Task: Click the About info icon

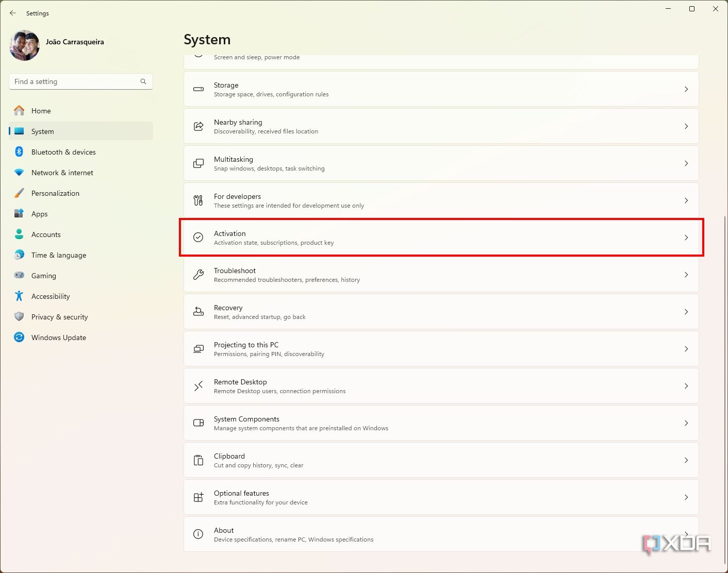Action: (198, 534)
